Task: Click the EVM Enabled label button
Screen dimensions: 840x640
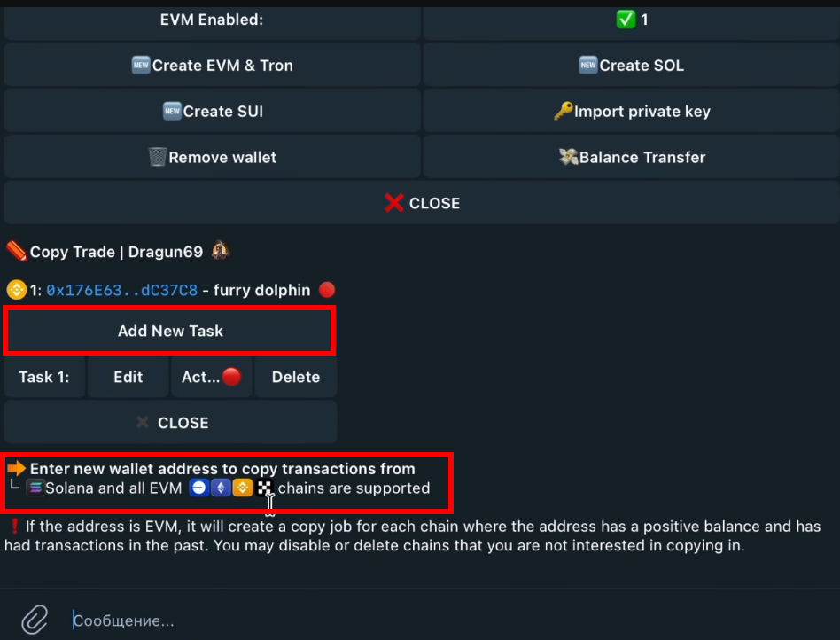Action: [x=212, y=20]
